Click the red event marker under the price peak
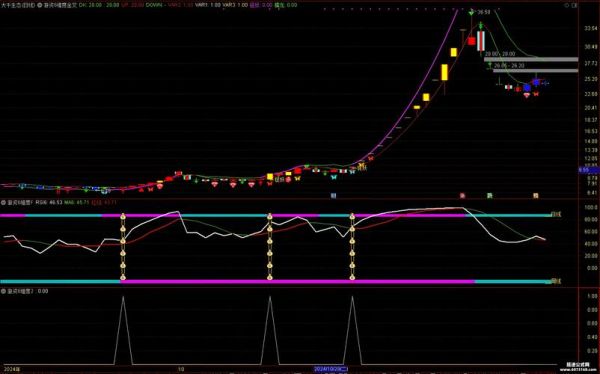Viewport: 600px width, 374px height. click(x=462, y=196)
